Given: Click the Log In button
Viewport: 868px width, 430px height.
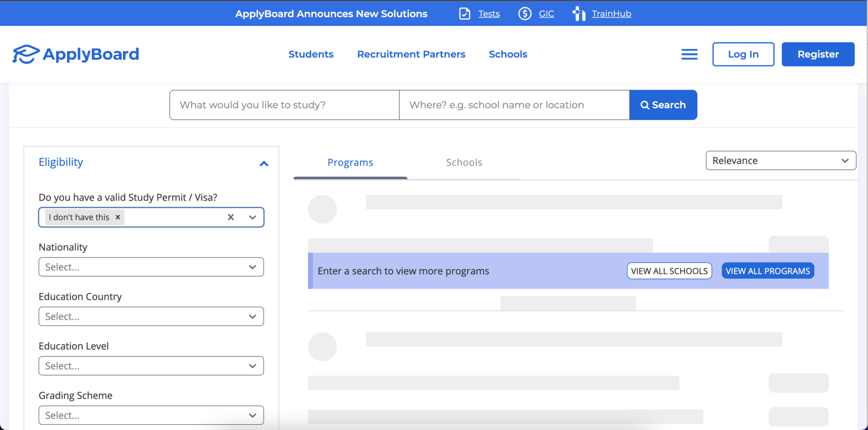Looking at the screenshot, I should pyautogui.click(x=743, y=54).
